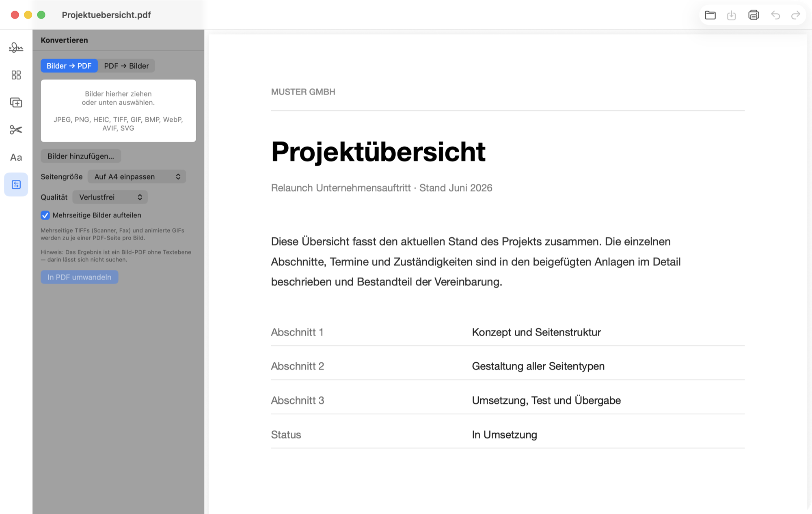Click the Relaunch Unternehmensauftritt subtitle line

click(381, 188)
